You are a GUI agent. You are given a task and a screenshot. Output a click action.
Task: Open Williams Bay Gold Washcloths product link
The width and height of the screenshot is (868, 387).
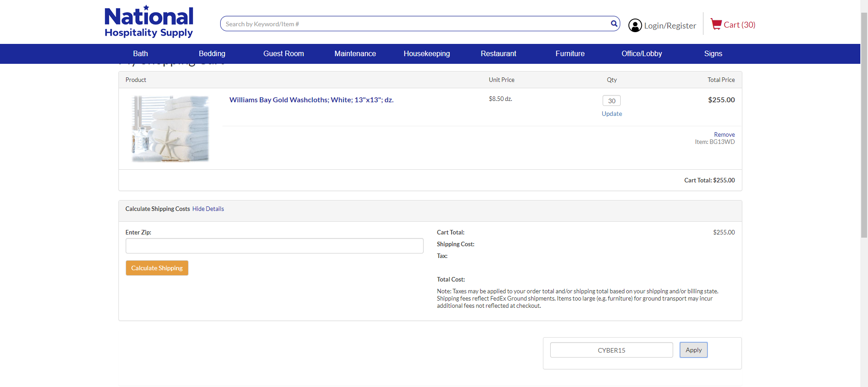tap(311, 100)
